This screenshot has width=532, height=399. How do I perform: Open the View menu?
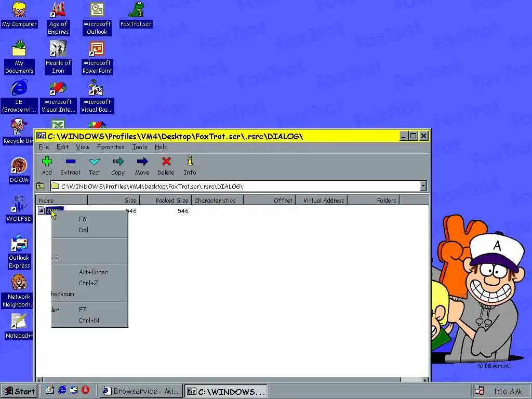(83, 147)
